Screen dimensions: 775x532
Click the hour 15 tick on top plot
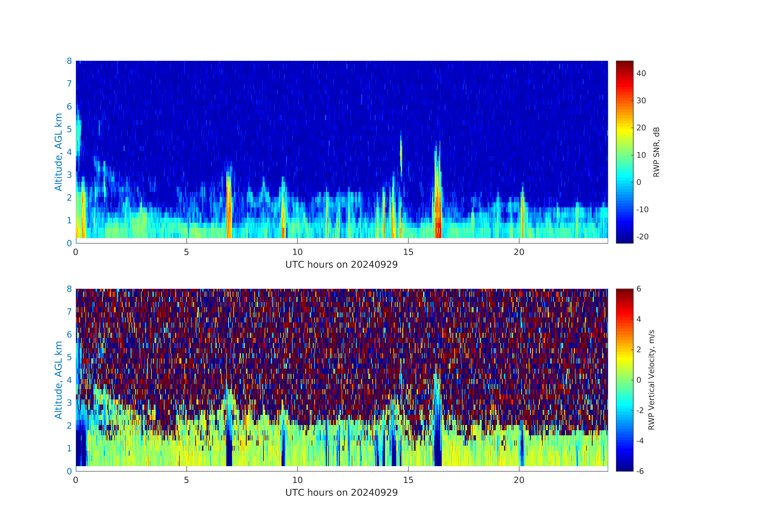pyautogui.click(x=408, y=252)
